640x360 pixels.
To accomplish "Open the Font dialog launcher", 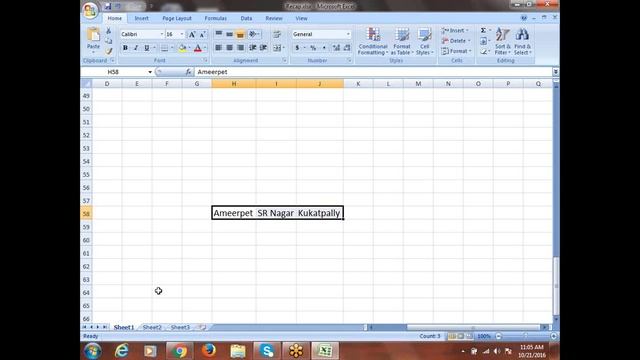I will tap(205, 60).
